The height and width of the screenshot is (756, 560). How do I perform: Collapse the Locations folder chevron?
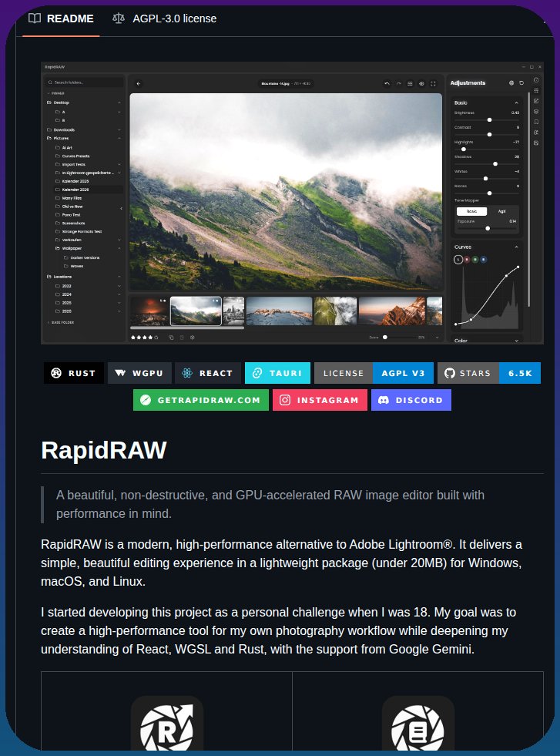click(119, 277)
